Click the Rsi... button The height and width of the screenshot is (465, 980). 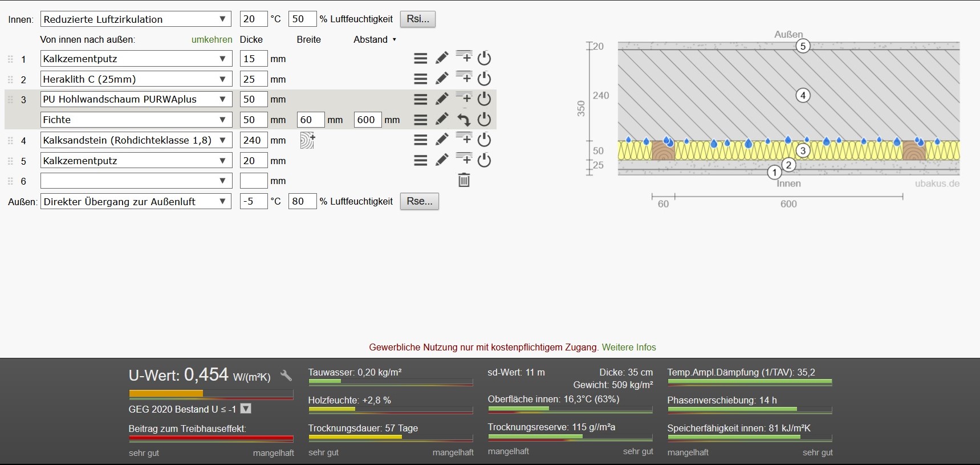[x=417, y=19]
